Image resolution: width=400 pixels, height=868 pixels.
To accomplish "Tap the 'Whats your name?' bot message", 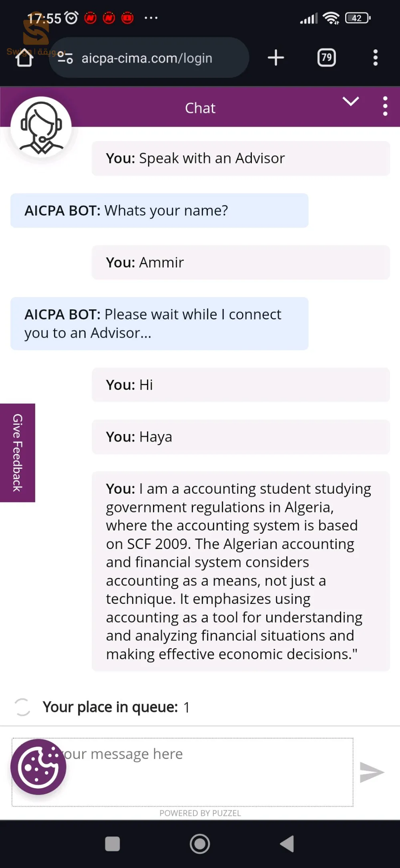I will [x=159, y=210].
